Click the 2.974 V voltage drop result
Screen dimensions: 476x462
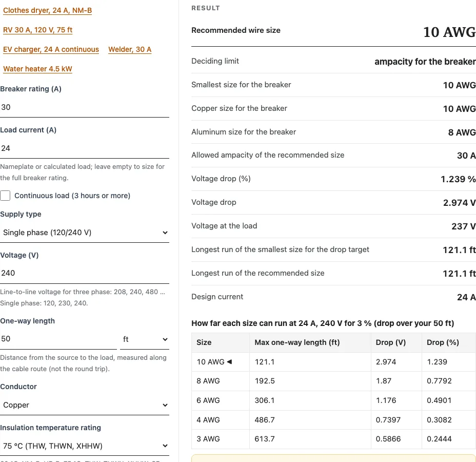tap(459, 203)
